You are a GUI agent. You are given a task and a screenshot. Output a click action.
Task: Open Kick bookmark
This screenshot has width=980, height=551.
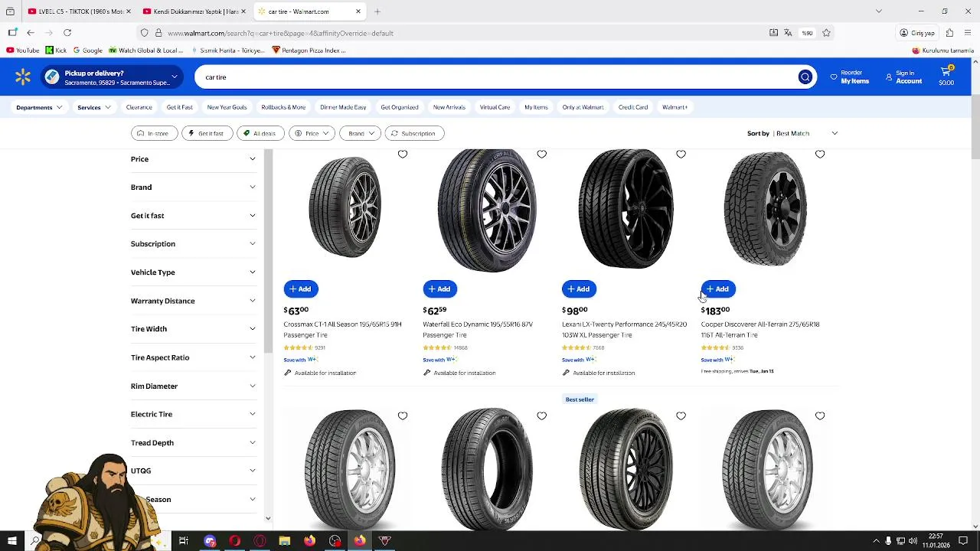tap(56, 51)
